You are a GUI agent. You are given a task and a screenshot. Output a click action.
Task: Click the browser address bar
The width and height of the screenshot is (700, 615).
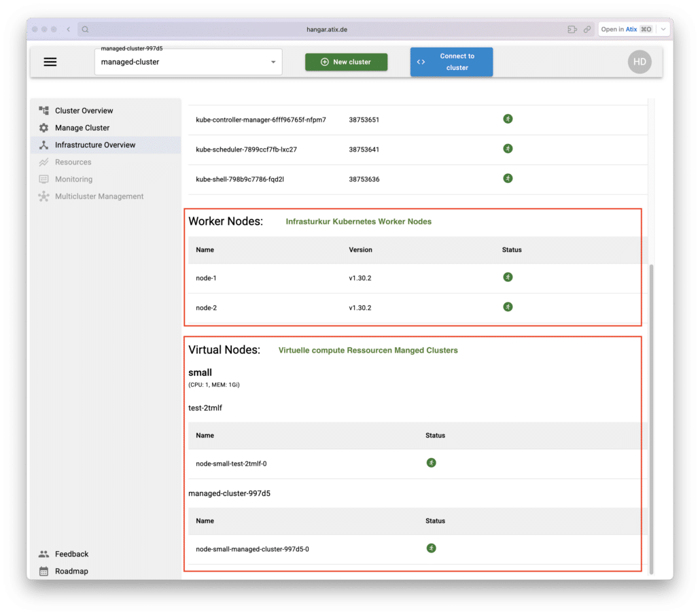point(326,30)
